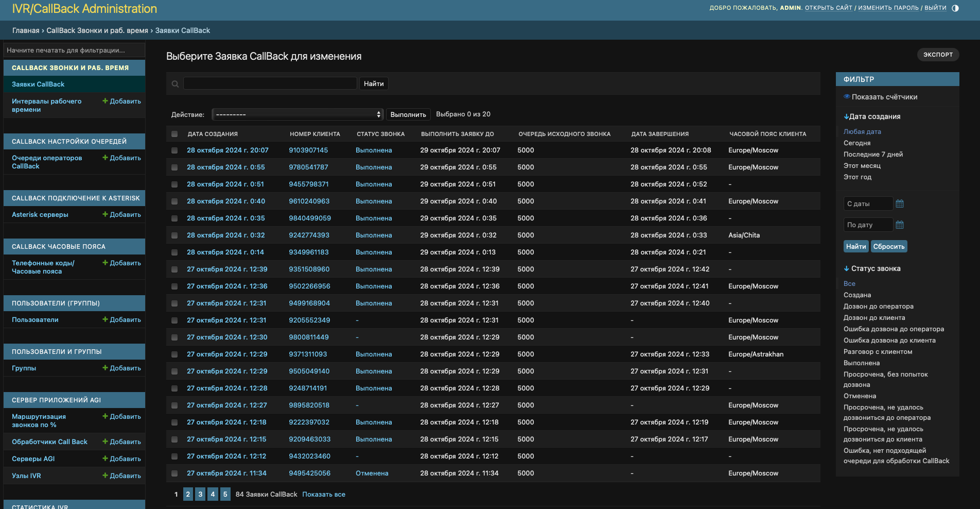Check the select-all checkbox in table header
The width and height of the screenshot is (980, 509).
point(174,134)
